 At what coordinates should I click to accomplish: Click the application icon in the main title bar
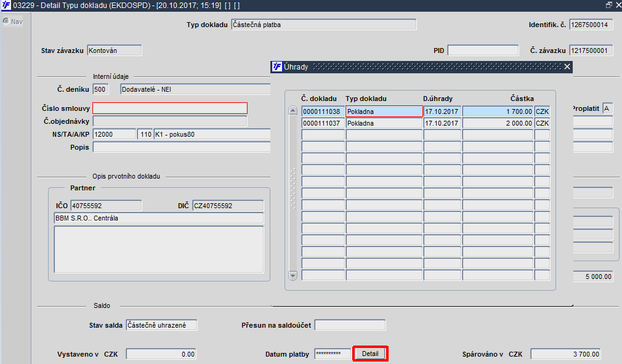point(6,5)
